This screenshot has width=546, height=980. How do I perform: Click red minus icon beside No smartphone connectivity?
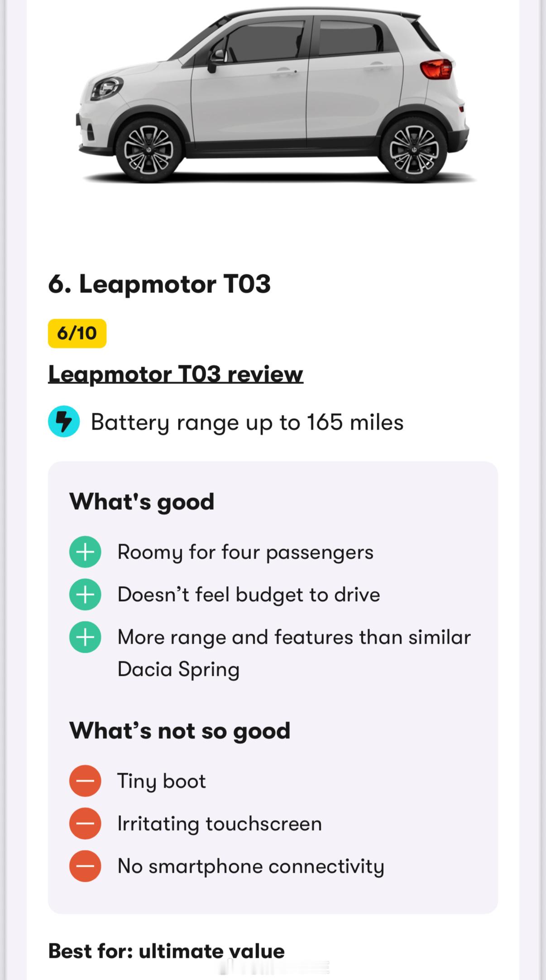tap(85, 866)
